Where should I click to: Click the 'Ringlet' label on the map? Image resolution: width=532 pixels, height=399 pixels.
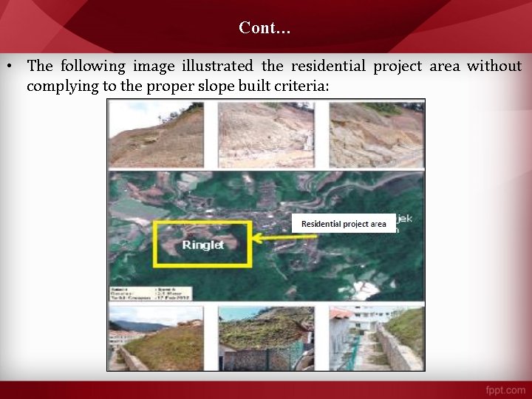click(203, 245)
